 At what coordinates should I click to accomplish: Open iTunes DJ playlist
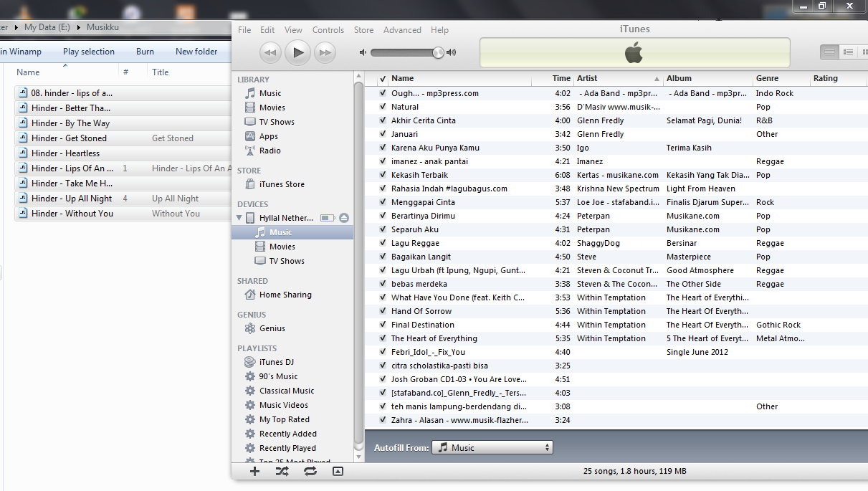pyautogui.click(x=276, y=362)
